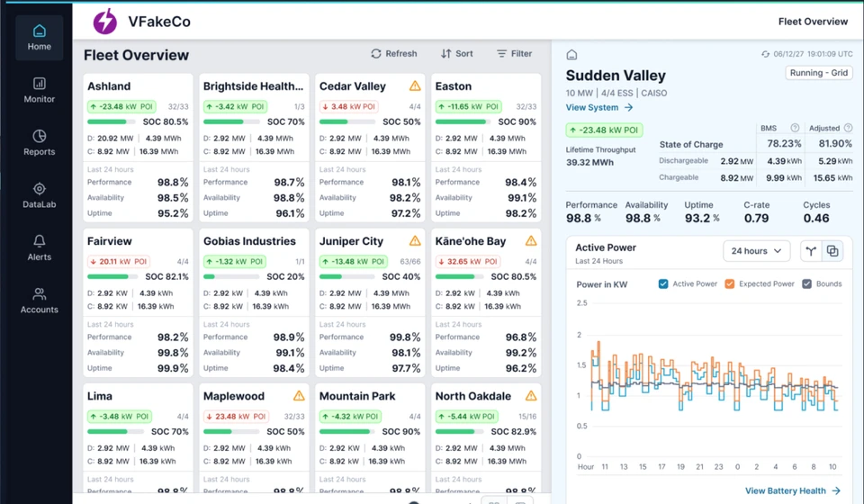Click the North Oakdale warning icon
The image size is (864, 504).
coord(531,395)
